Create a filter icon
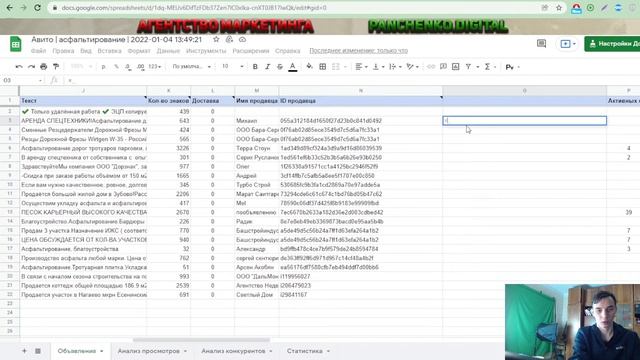640x360 pixels. [x=468, y=67]
